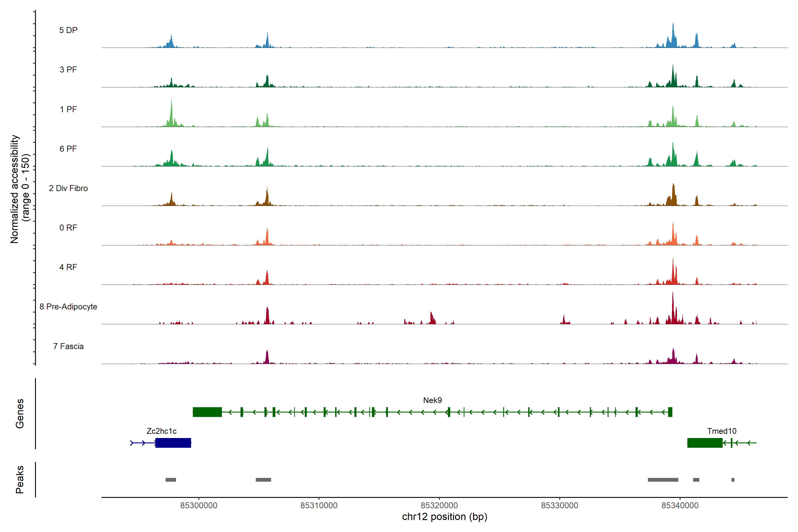Click the tallest light-green 1 PF peak

point(171,114)
